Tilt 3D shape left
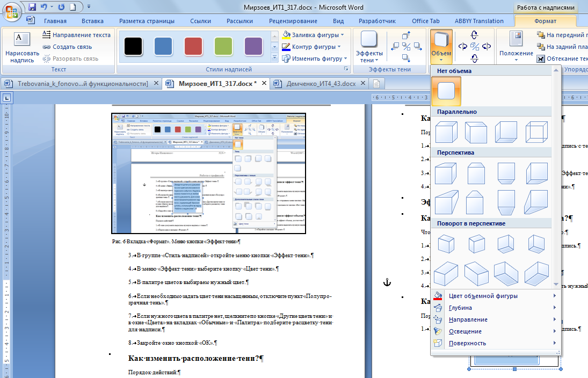Image resolution: width=588 pixels, height=378 pixels. point(463,47)
